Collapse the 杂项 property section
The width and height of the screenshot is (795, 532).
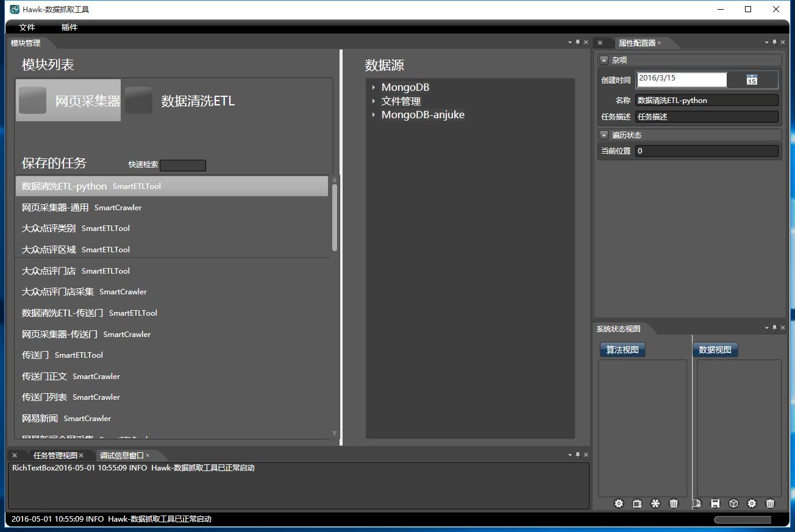[x=604, y=60]
